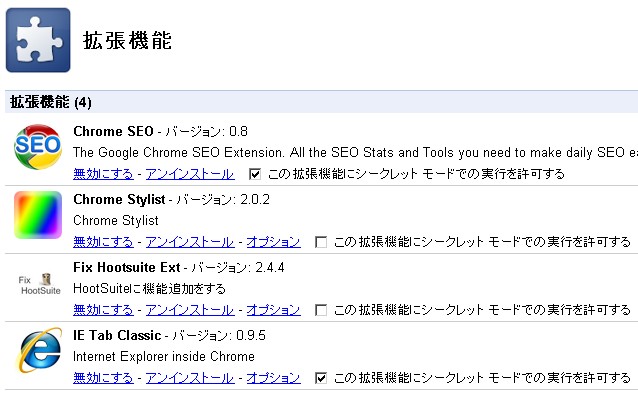Disable IE Tab Classic via 無効にする
Viewport: 638px width, 396px height.
click(103, 378)
